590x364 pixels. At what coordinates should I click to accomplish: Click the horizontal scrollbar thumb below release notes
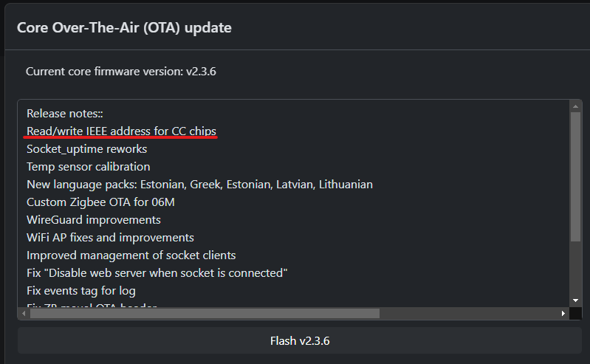click(205, 314)
